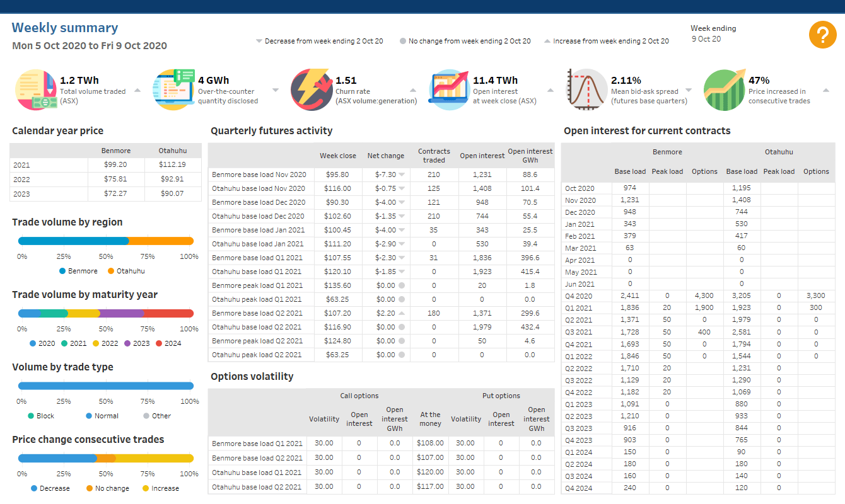
Task: Click the Increase from week ending legend triangle
Action: coord(546,40)
